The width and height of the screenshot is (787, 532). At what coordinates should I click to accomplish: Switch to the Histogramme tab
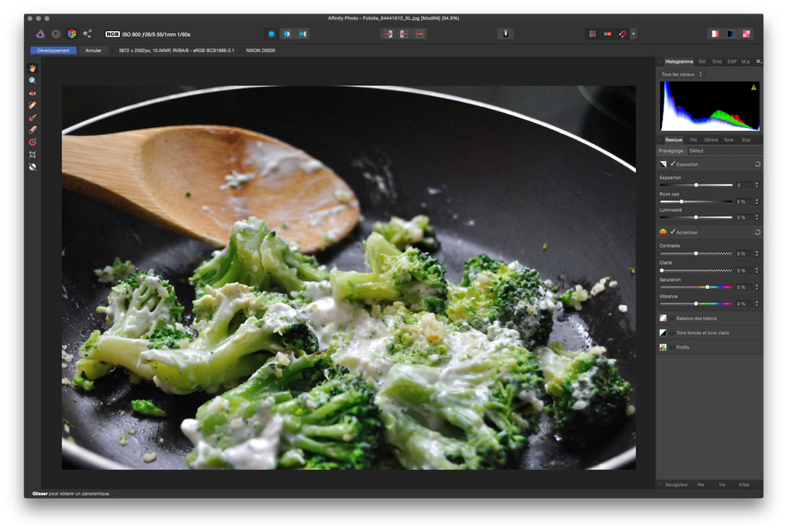[x=679, y=61]
